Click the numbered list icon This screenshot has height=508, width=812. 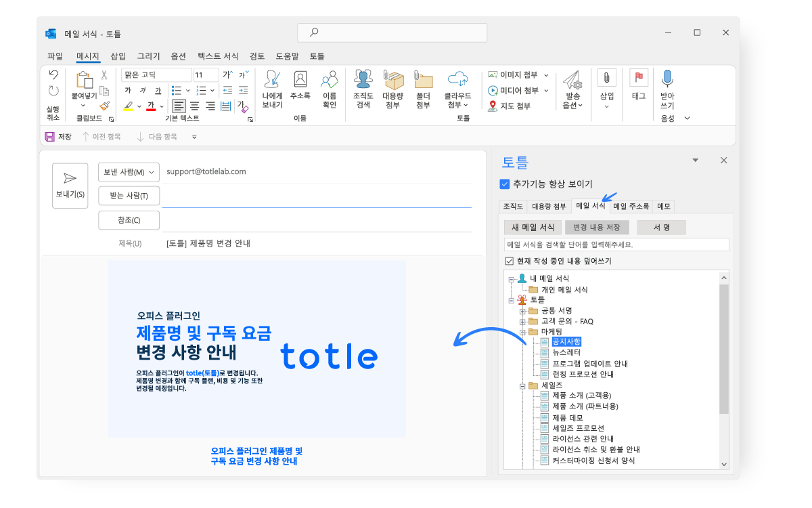point(201,90)
